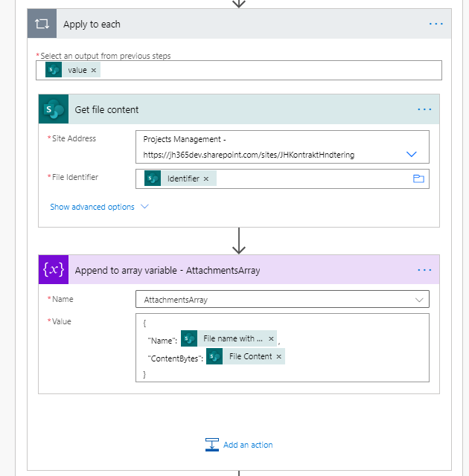Image resolution: width=469 pixels, height=476 pixels.
Task: Expand the Site Address dropdown chevron
Action: click(x=411, y=154)
